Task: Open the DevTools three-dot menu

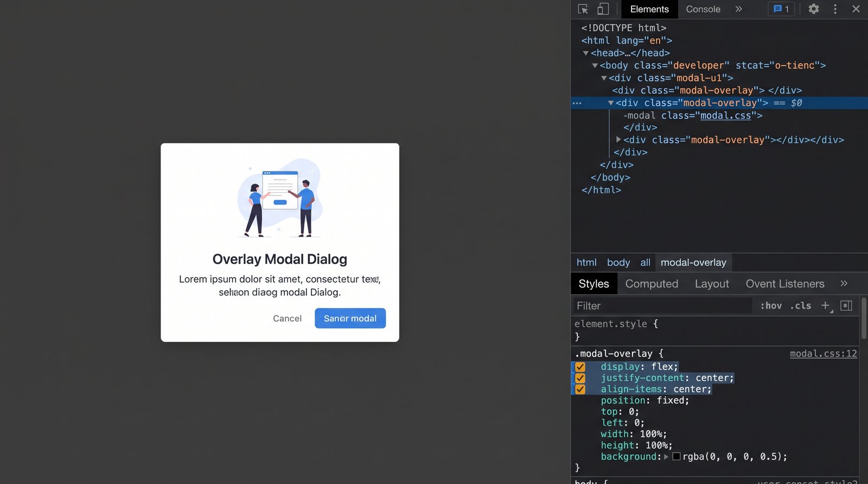Action: point(835,9)
